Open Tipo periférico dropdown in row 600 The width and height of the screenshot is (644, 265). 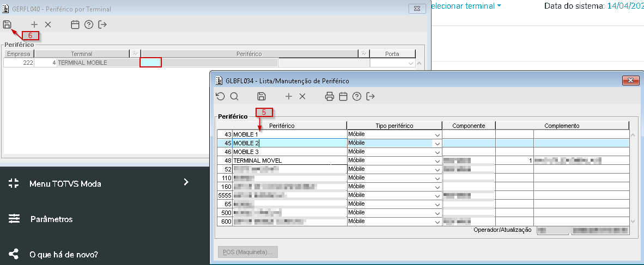point(438,221)
